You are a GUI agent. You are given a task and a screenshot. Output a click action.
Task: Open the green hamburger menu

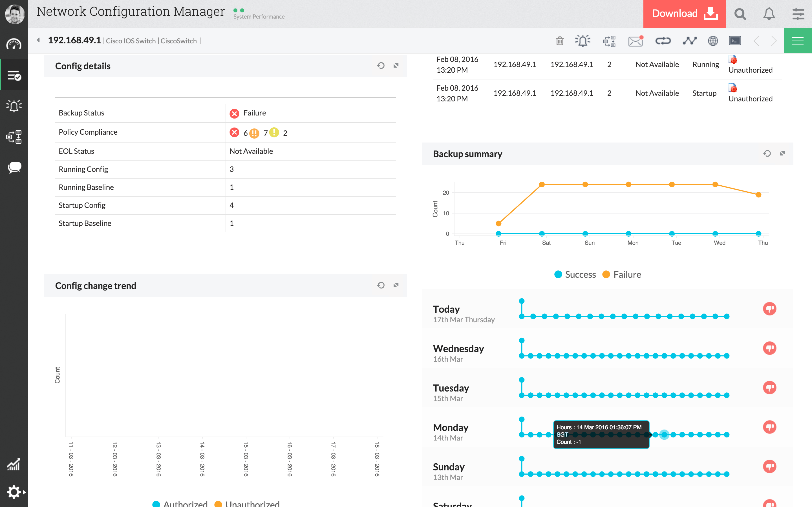[798, 41]
